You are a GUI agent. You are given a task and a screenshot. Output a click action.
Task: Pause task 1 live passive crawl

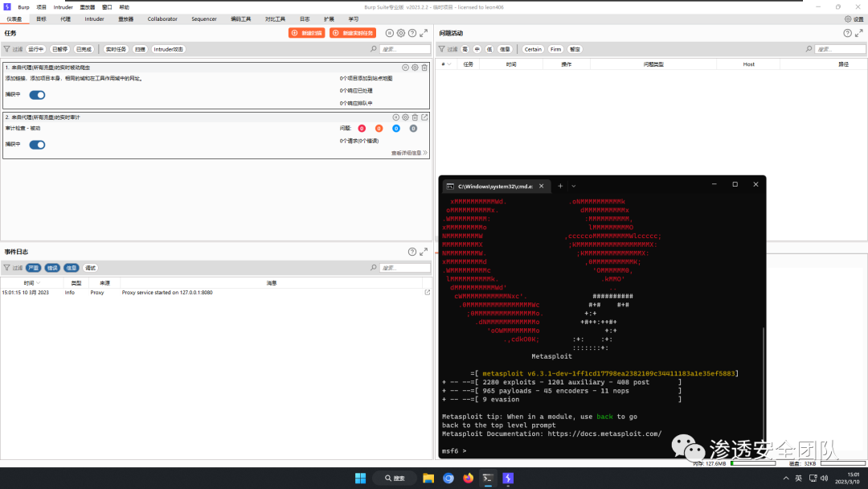point(405,68)
